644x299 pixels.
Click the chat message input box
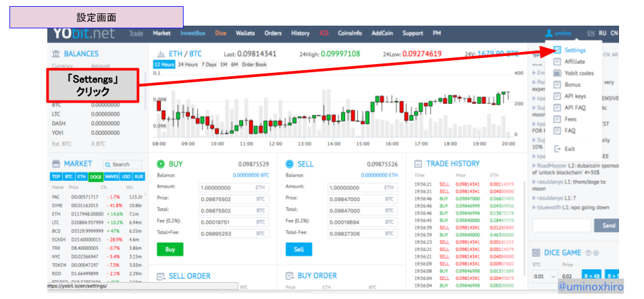tap(562, 225)
